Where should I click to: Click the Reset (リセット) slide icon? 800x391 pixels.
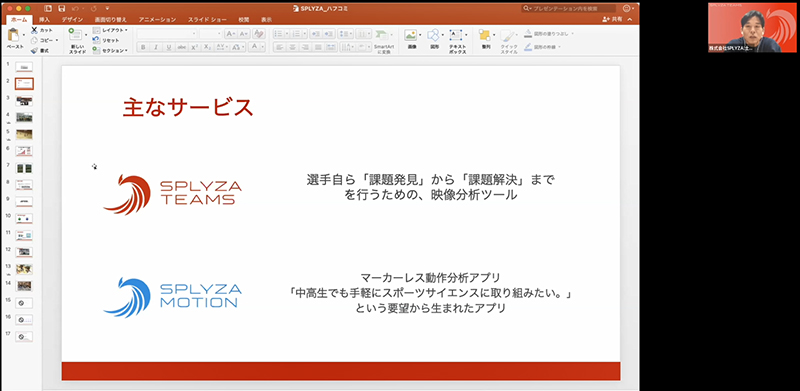tap(96, 40)
